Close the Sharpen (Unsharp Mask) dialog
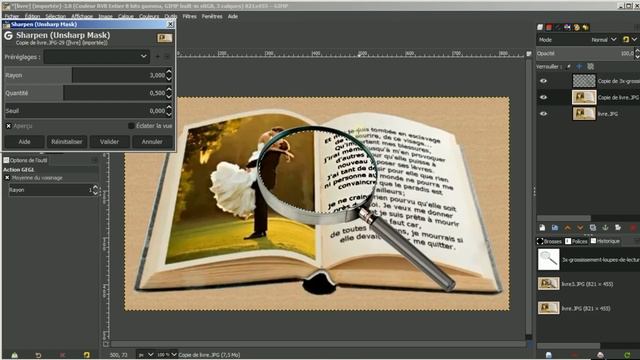Screen dimensions: 640x360 point(170,24)
